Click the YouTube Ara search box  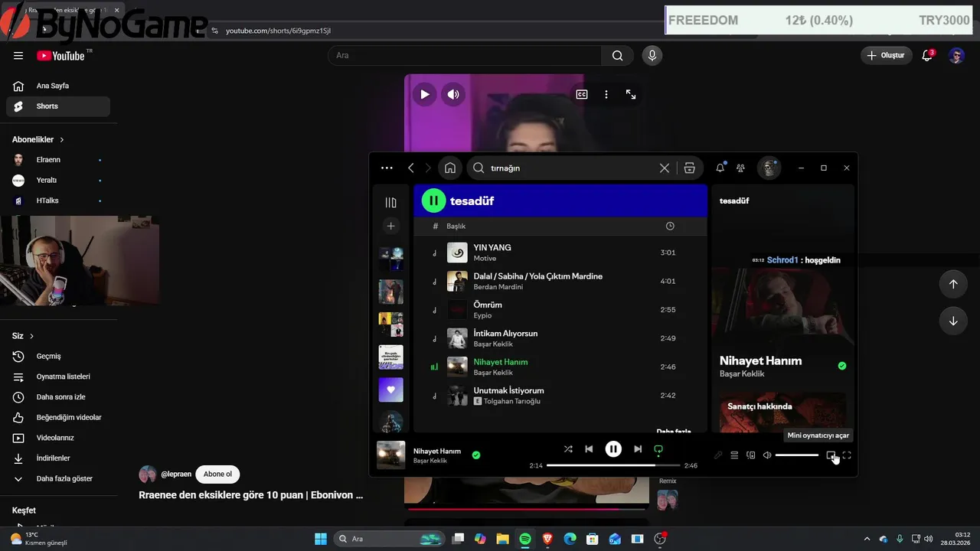(465, 55)
